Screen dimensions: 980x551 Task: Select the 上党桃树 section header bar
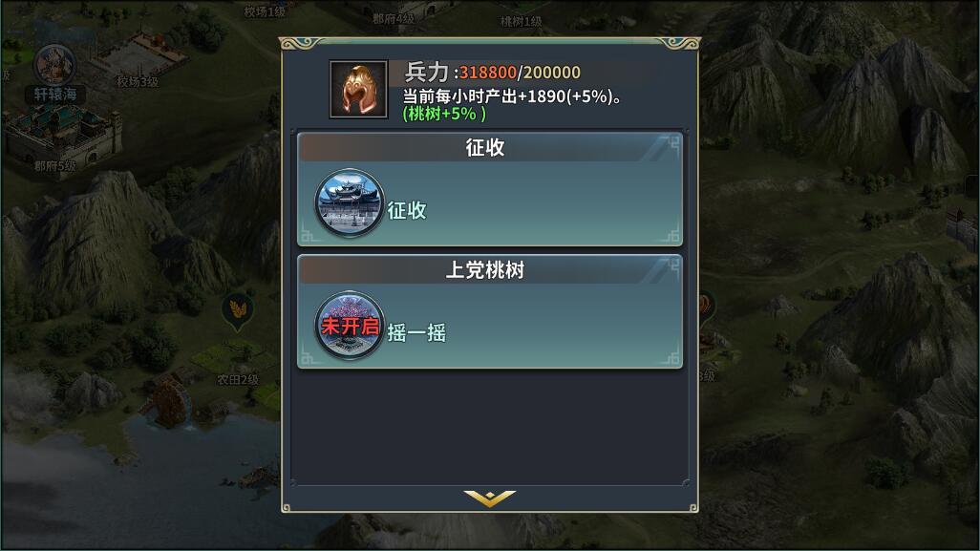[x=489, y=270]
